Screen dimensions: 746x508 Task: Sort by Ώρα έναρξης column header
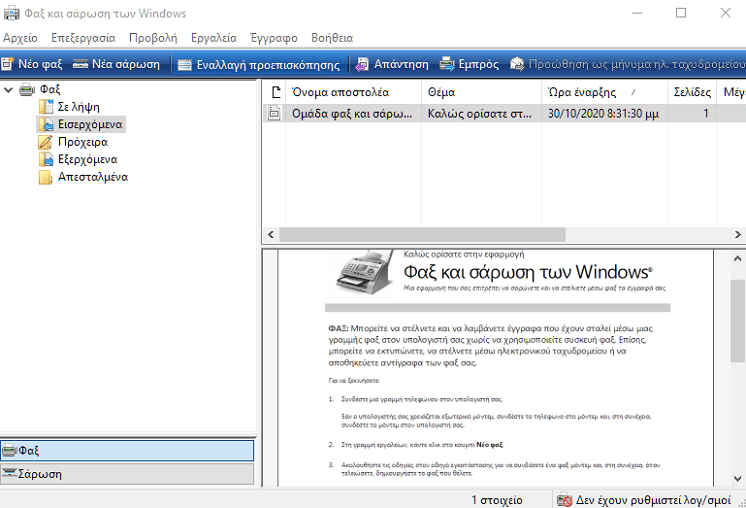point(605,92)
